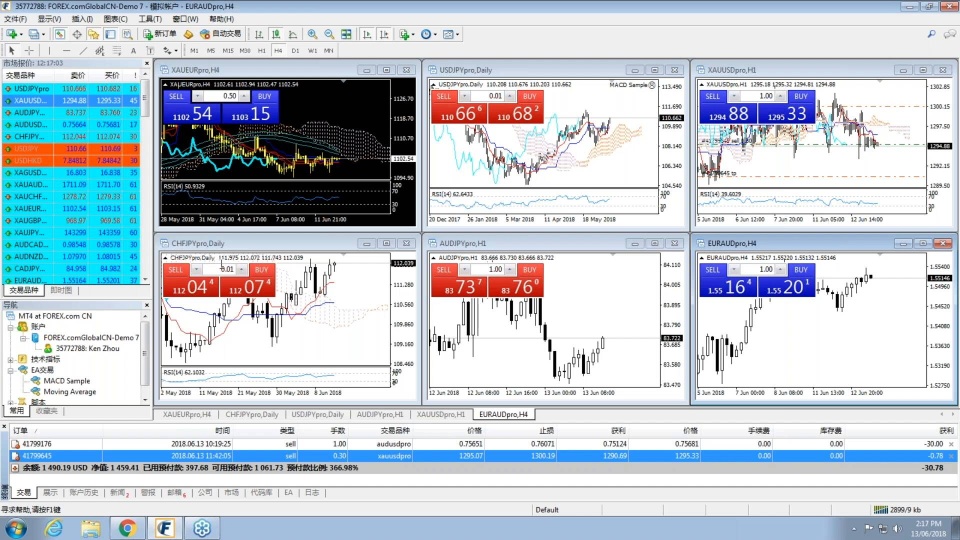Select the horizontal line drawing tool
960x540 pixels.
(67, 50)
